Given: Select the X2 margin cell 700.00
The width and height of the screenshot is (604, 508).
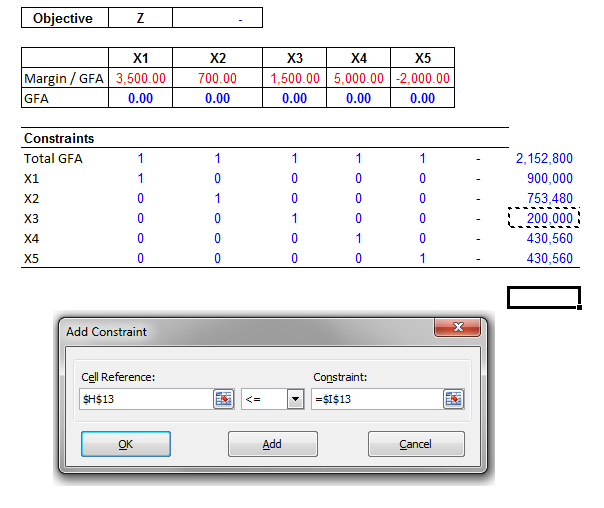Looking at the screenshot, I should 218,78.
